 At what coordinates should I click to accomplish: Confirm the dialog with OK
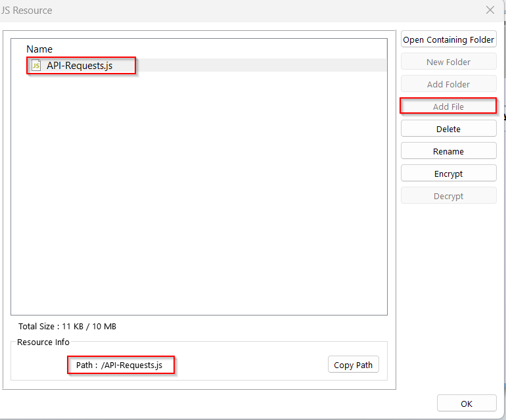[x=466, y=404]
